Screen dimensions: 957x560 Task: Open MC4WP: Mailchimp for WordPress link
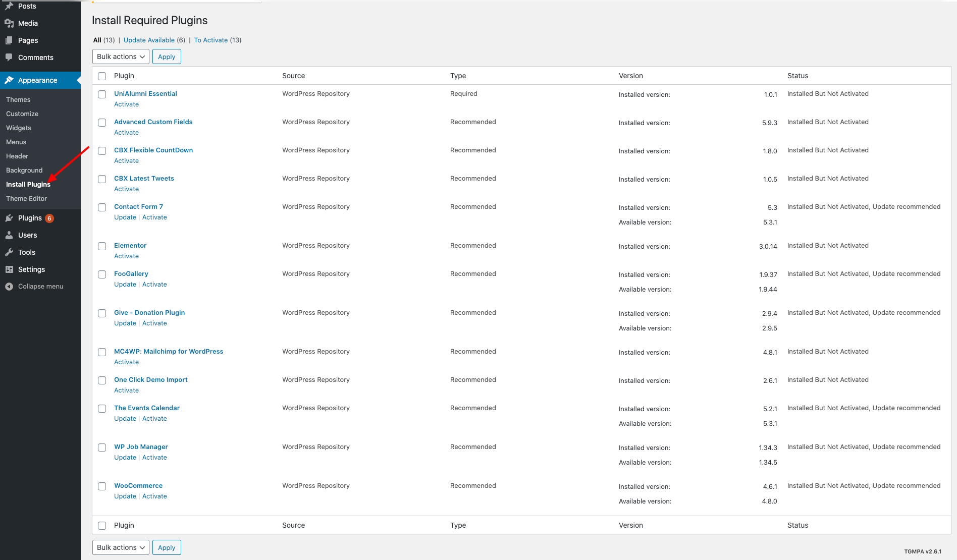(169, 352)
